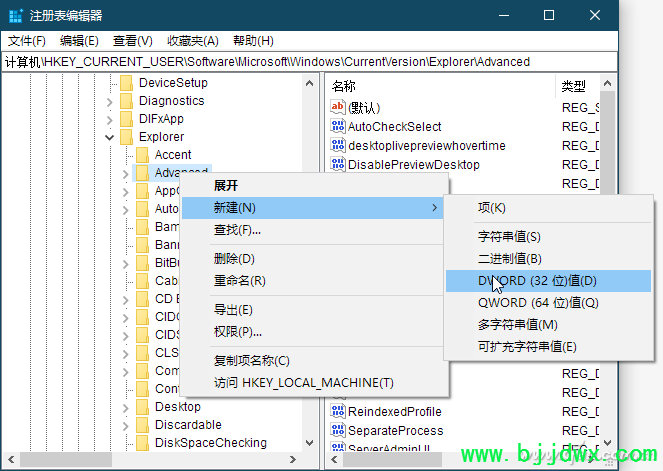Expand the Discardable tree node
Viewport: 663px width, 471px height.
(x=126, y=426)
